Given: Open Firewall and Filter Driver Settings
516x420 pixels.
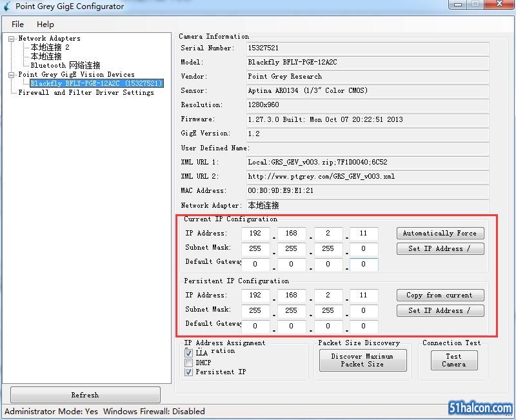Looking at the screenshot, I should [86, 92].
